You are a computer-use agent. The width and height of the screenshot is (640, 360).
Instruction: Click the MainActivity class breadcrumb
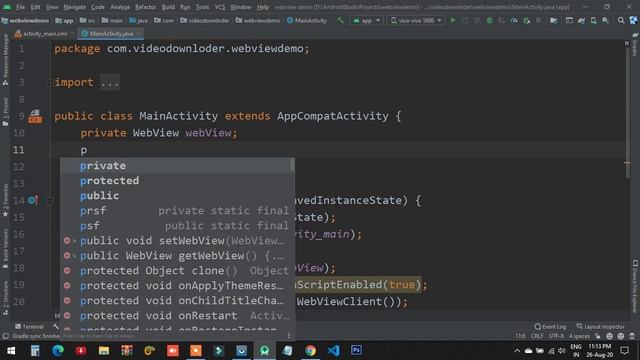click(x=307, y=20)
